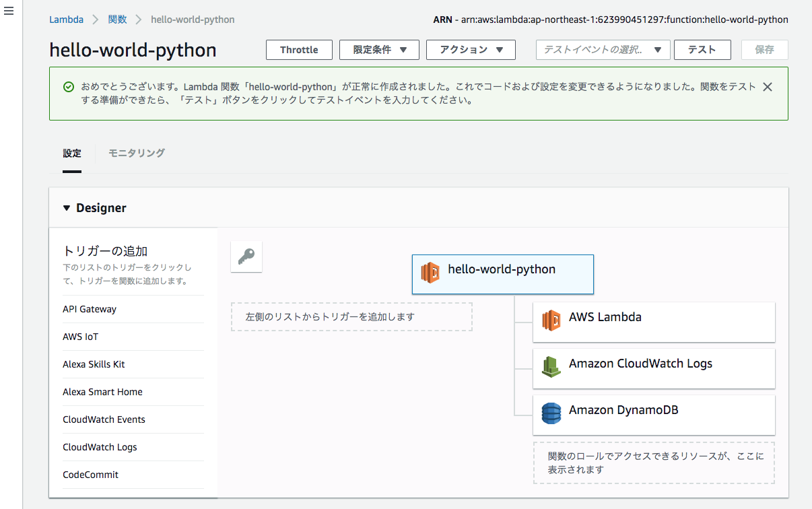Select the hello-world-python function box

(503, 274)
